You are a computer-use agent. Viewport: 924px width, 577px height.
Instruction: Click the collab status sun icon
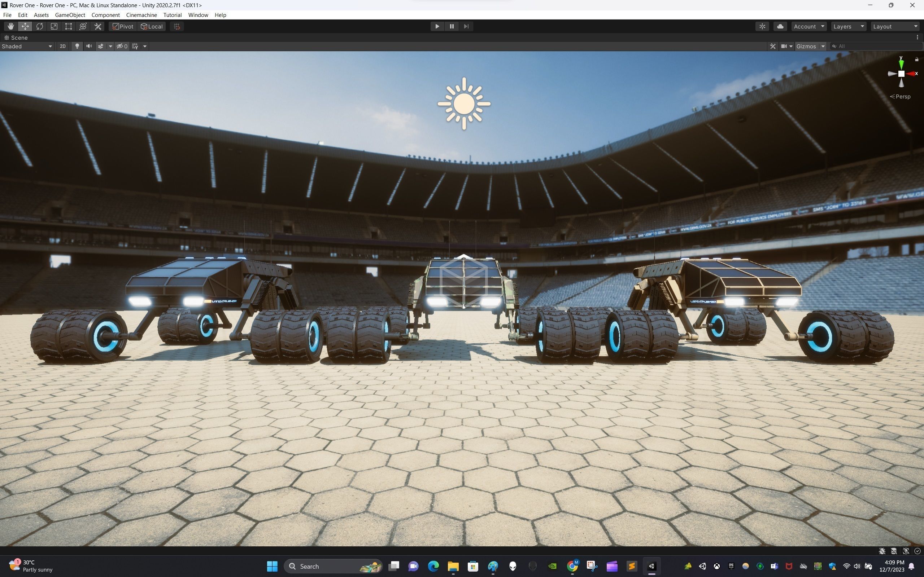coord(762,26)
